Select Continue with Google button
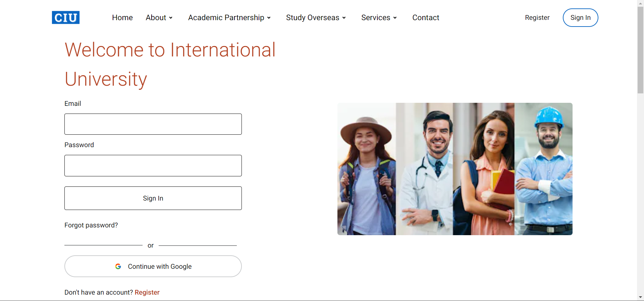Viewport: 644px width, 301px height. pos(153,266)
